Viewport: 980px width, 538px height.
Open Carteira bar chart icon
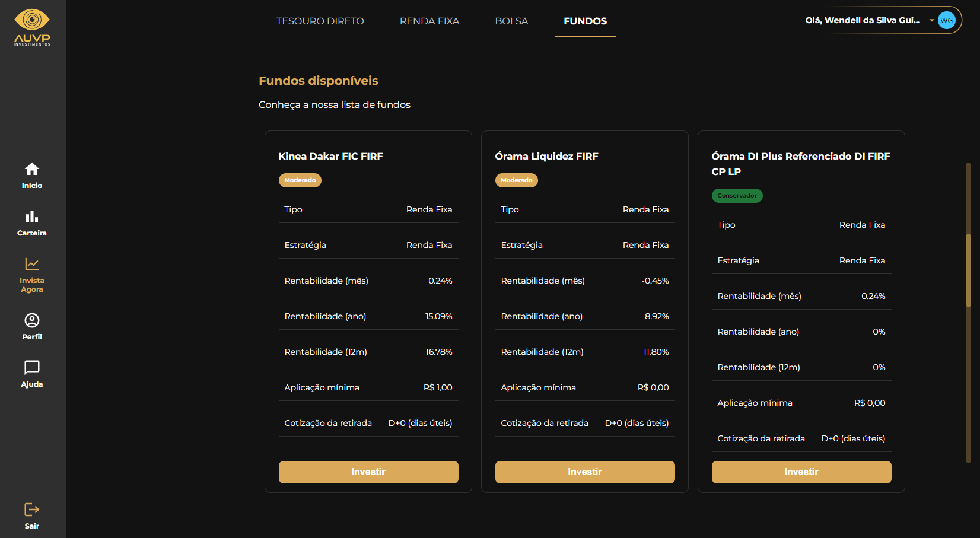click(x=32, y=217)
